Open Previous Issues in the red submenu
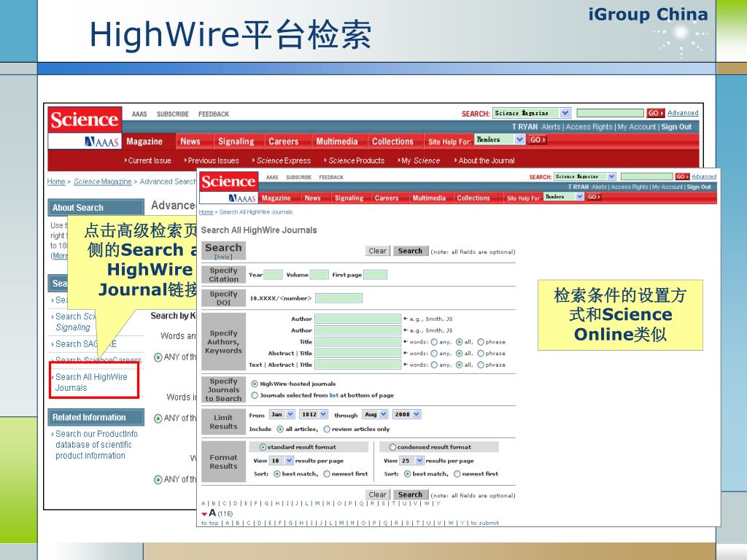 (213, 160)
